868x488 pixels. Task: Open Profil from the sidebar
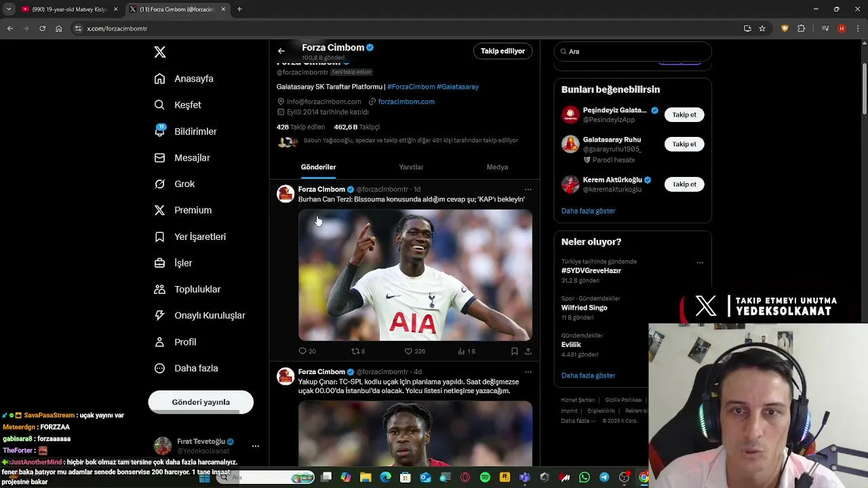[x=175, y=342]
